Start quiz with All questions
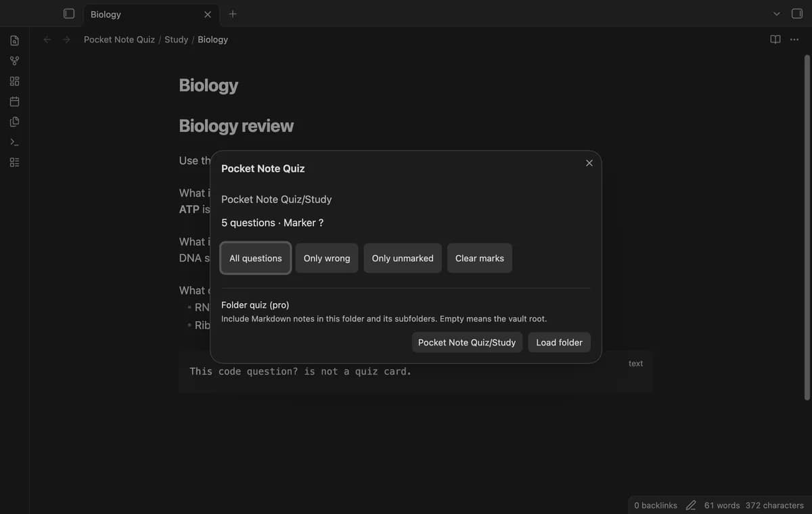 pyautogui.click(x=256, y=258)
